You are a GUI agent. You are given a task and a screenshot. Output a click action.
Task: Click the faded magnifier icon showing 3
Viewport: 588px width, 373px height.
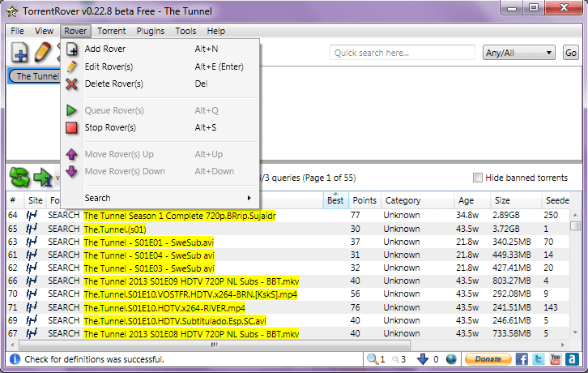point(395,359)
